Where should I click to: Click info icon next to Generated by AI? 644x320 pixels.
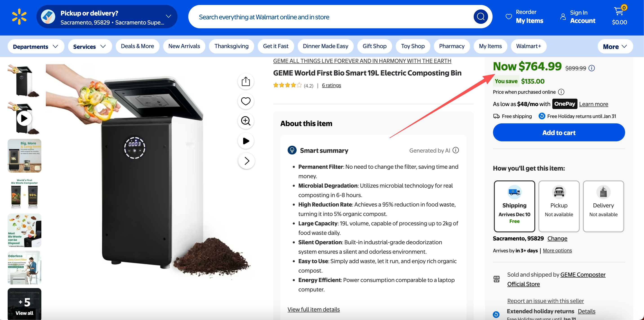click(x=456, y=150)
